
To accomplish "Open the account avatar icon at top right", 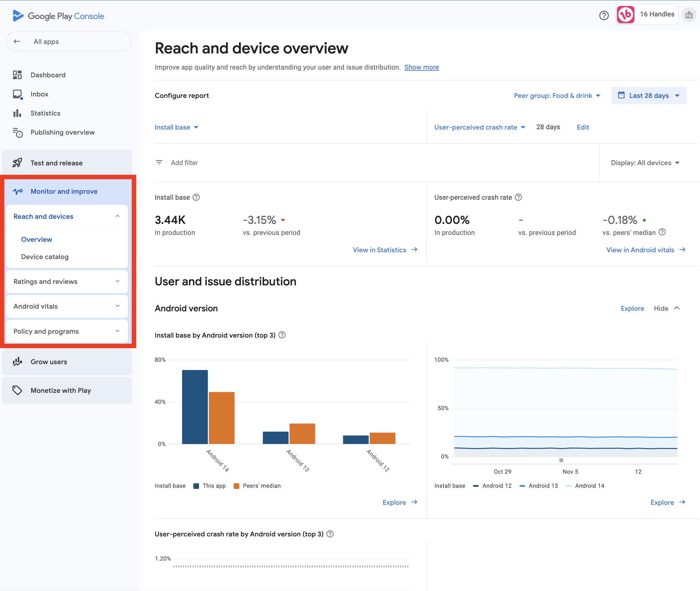I will coord(689,15).
